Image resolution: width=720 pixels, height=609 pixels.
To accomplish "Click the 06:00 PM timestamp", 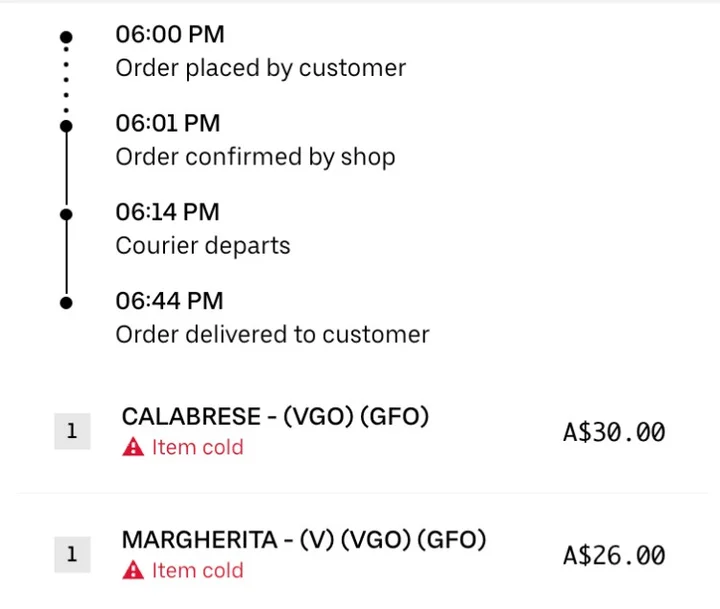I will [170, 35].
